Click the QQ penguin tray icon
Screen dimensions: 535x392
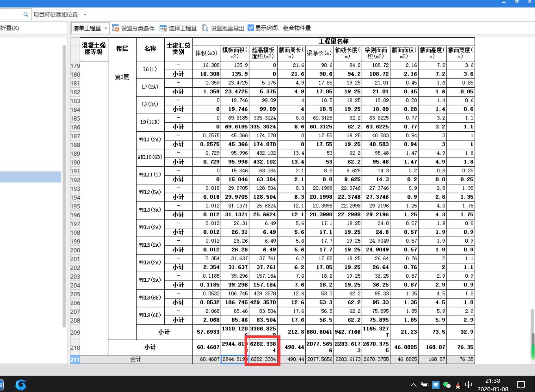click(x=458, y=385)
